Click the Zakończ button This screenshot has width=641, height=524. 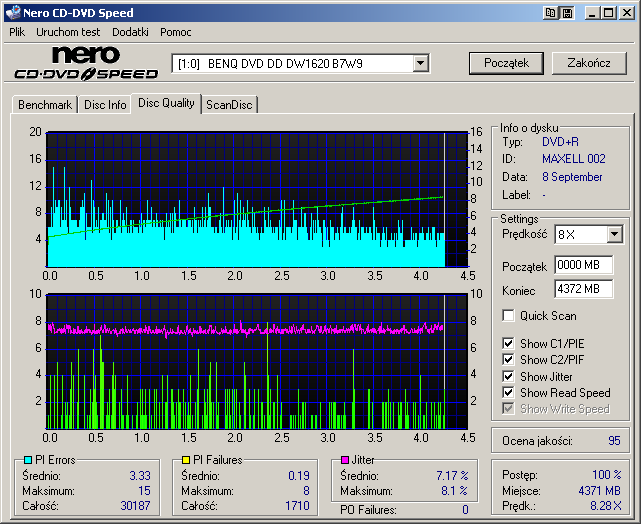click(589, 63)
